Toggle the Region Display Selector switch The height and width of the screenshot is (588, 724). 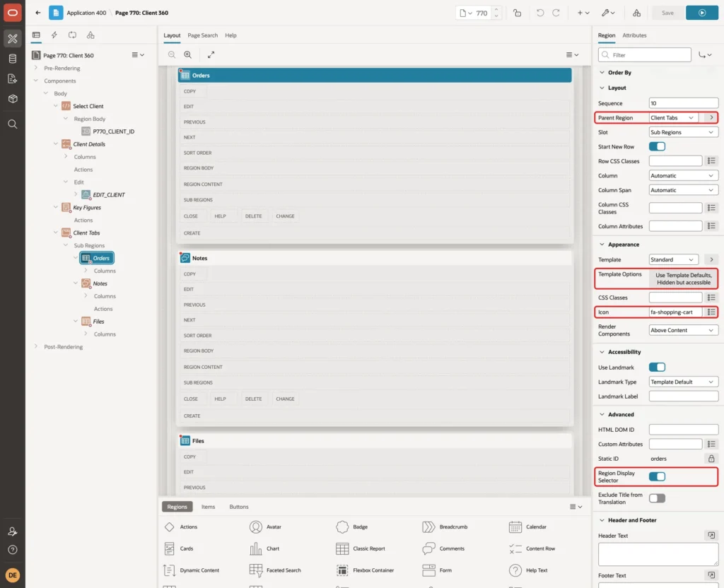point(657,476)
